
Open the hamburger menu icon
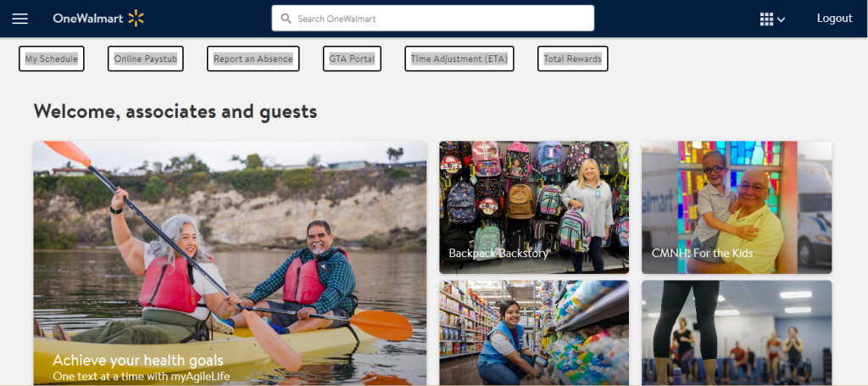tap(20, 19)
